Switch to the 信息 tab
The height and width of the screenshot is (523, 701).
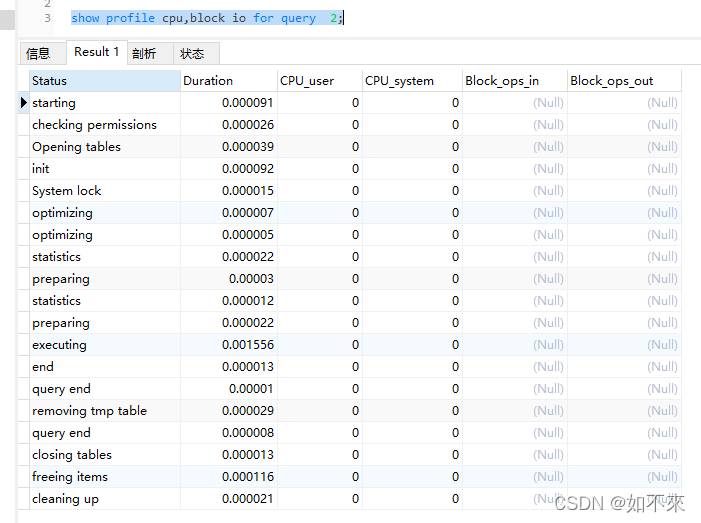click(42, 53)
